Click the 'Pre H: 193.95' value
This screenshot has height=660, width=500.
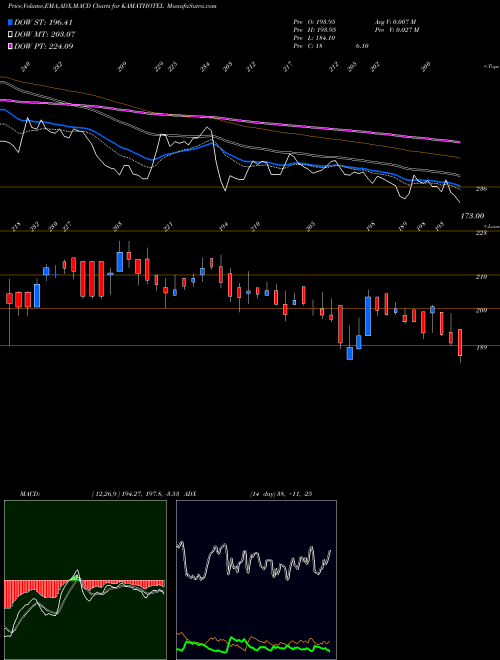click(314, 30)
